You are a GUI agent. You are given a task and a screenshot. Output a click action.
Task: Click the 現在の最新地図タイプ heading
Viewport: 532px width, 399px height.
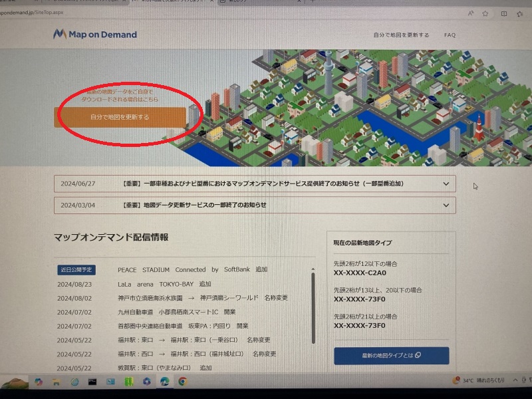(362, 243)
